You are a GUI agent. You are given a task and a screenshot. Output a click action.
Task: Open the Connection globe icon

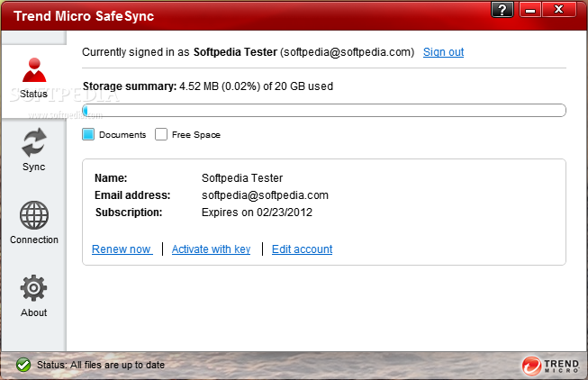[34, 215]
